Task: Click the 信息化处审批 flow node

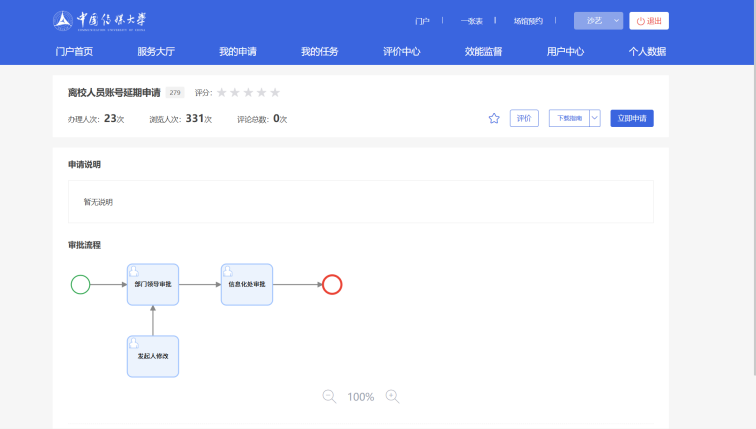Action: [247, 284]
